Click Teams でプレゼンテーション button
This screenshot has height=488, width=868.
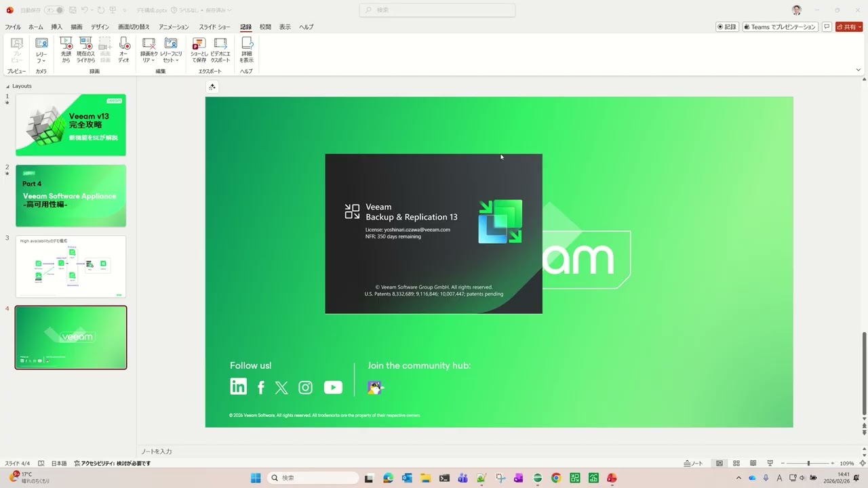(780, 27)
